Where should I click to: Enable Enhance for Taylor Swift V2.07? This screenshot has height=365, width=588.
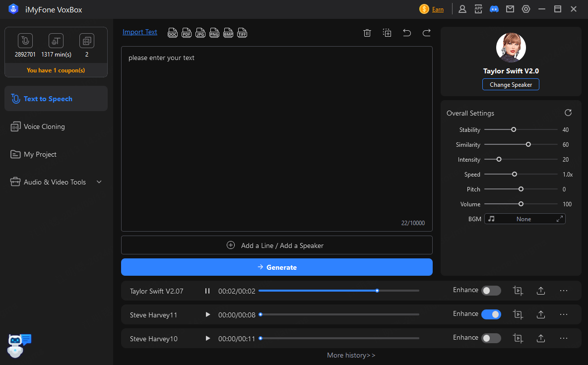491,291
